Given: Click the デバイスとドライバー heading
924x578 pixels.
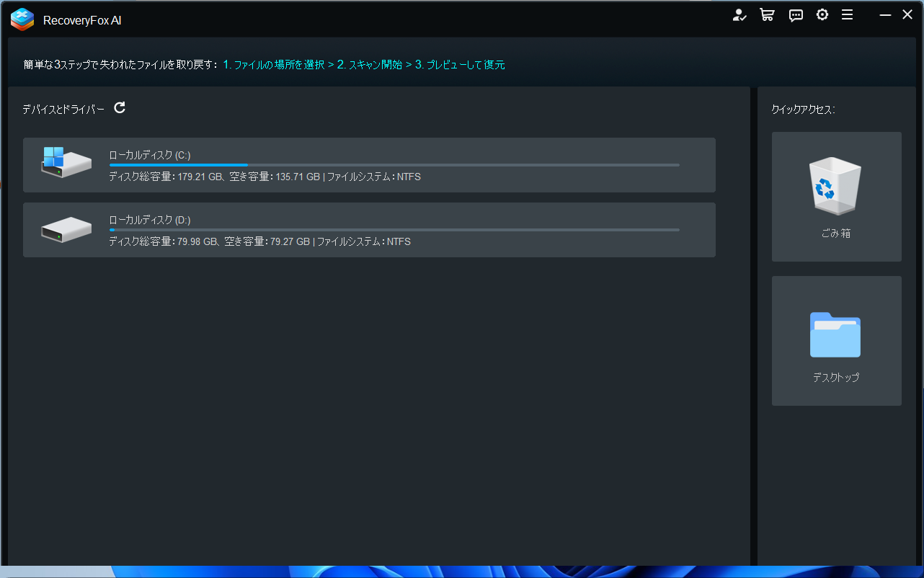Looking at the screenshot, I should [63, 109].
